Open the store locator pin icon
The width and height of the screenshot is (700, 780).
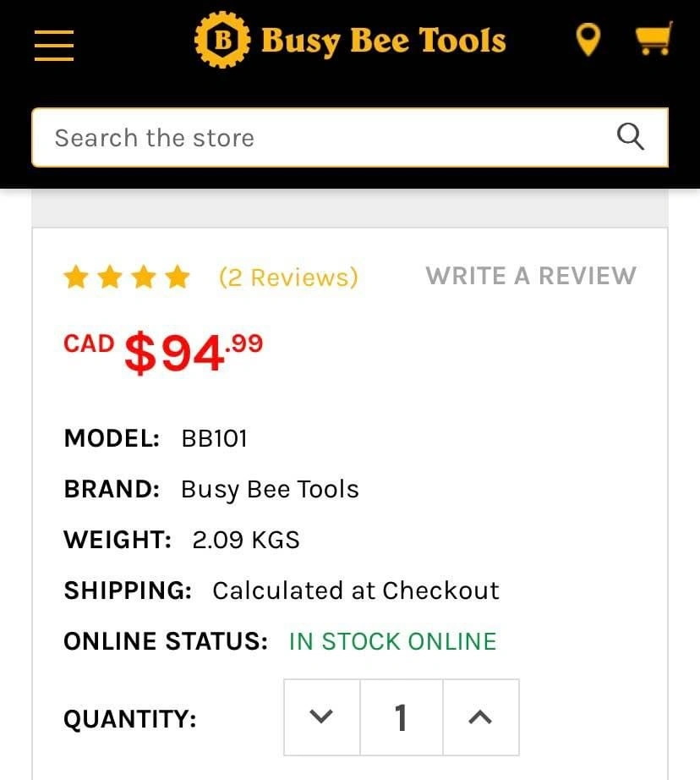[x=588, y=40]
